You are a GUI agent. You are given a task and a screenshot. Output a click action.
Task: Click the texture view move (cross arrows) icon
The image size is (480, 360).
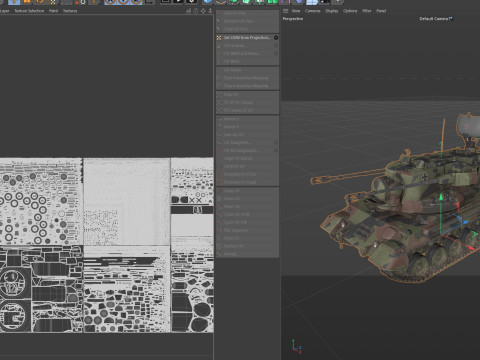tap(203, 11)
